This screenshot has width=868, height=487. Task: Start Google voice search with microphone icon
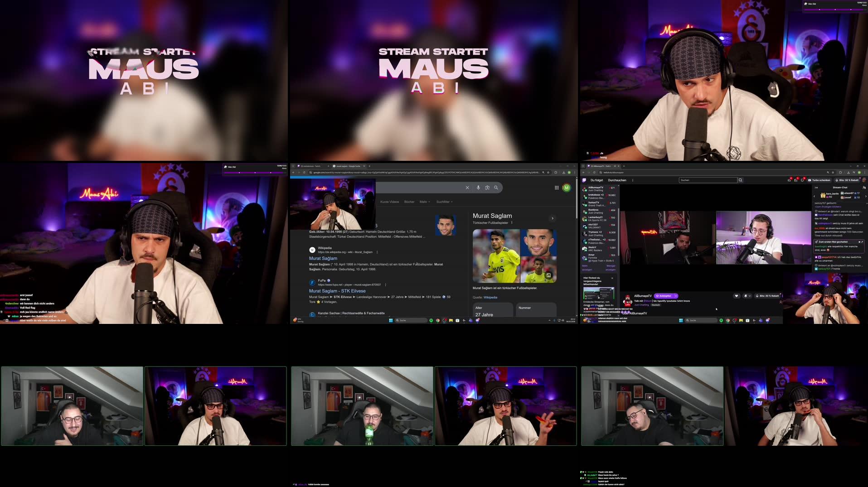[x=478, y=188]
